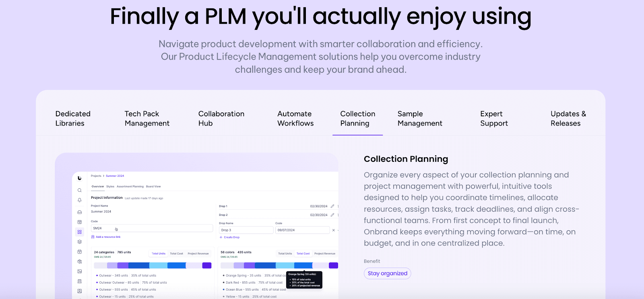Open the Automate Workflows tab
644x299 pixels.
click(x=295, y=119)
